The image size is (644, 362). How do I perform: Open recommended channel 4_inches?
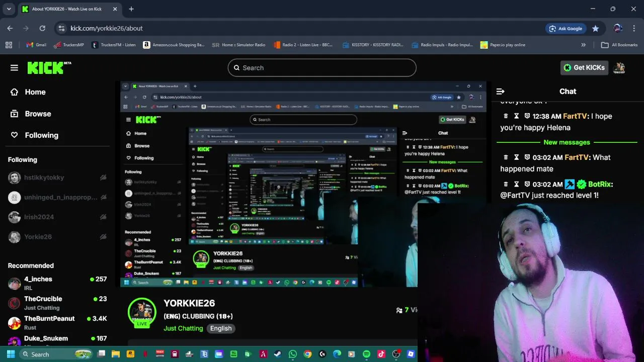tap(58, 283)
